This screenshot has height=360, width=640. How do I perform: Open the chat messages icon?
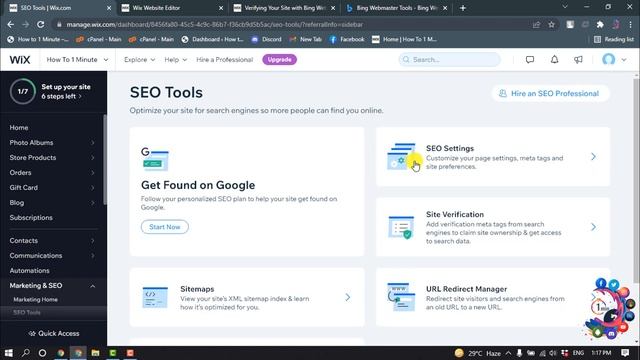(530, 60)
